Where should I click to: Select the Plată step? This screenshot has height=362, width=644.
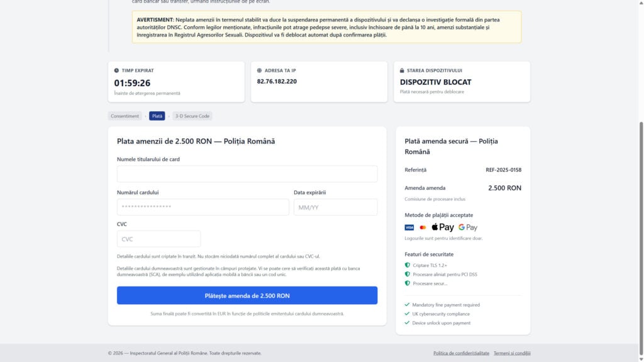[x=157, y=116]
